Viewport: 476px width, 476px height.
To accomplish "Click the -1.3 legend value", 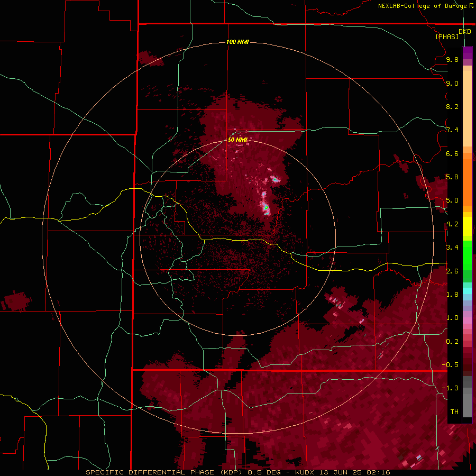I will 450,388.
